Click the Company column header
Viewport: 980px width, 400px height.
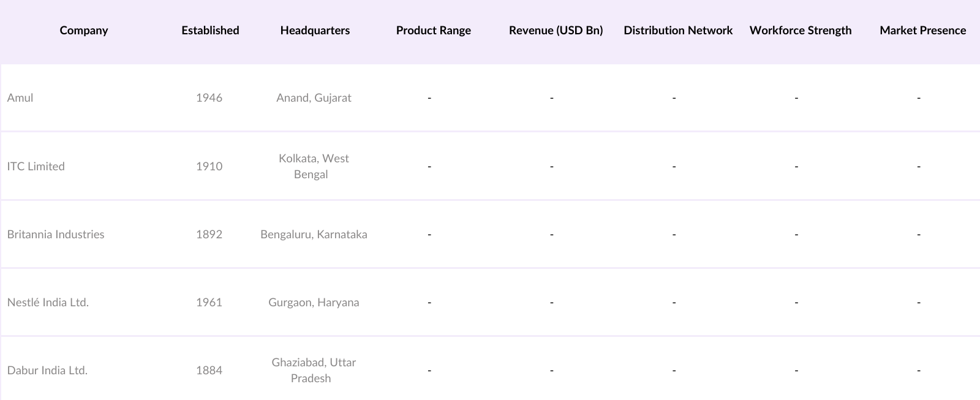84,31
